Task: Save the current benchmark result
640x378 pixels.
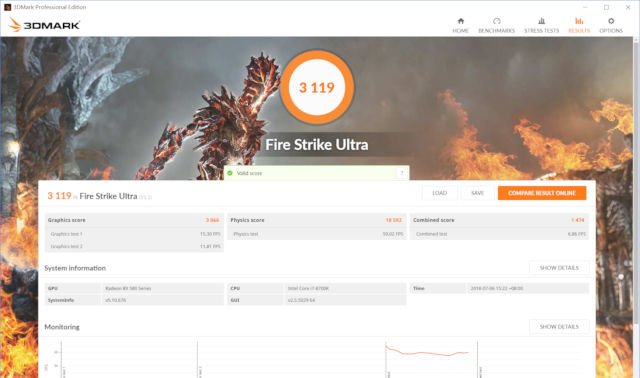Action: [477, 193]
